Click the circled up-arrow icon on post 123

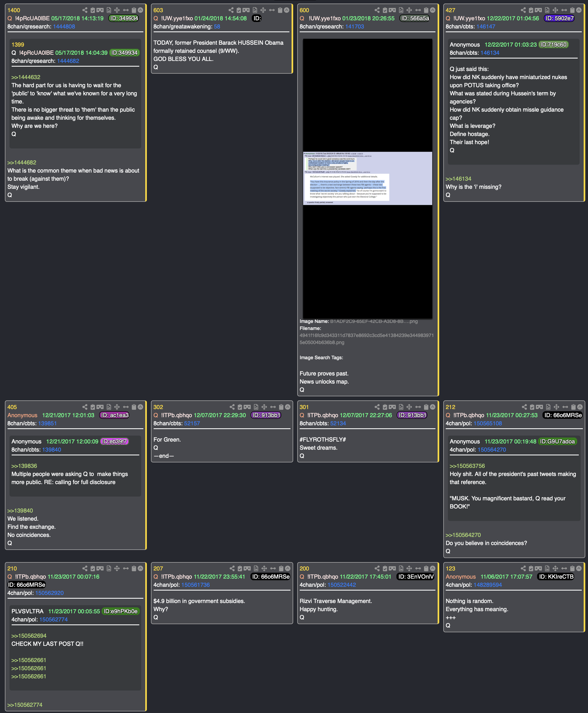tap(579, 568)
